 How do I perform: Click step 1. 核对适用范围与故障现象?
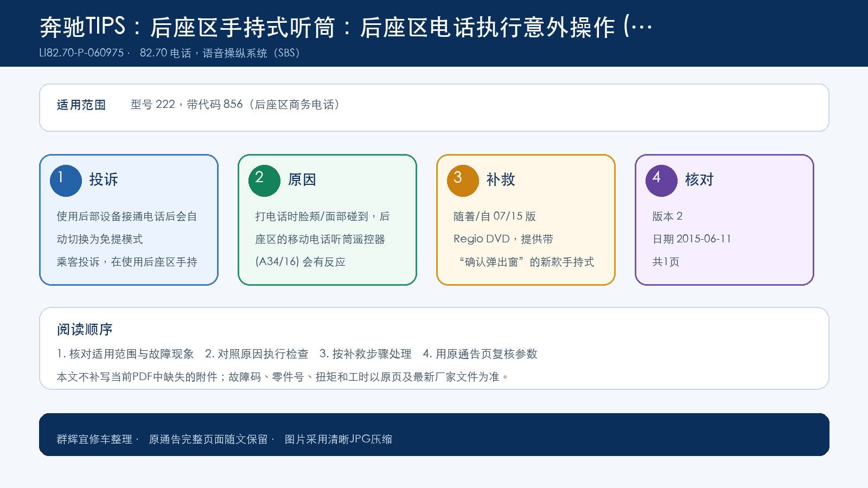pyautogui.click(x=125, y=354)
